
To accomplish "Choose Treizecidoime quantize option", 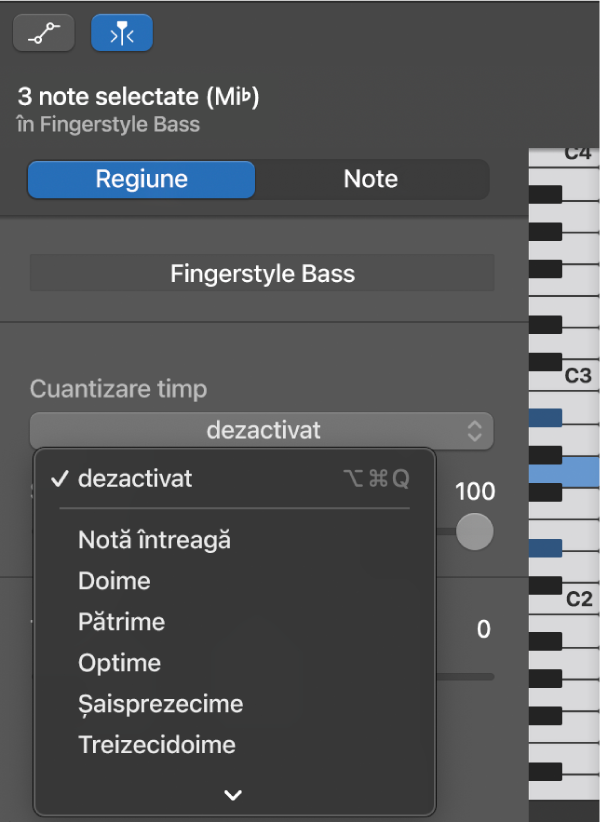I will coord(156,744).
